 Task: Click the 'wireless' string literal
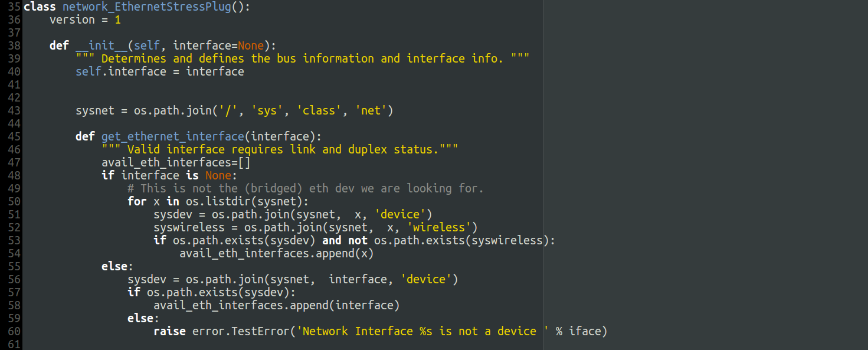pyautogui.click(x=443, y=228)
